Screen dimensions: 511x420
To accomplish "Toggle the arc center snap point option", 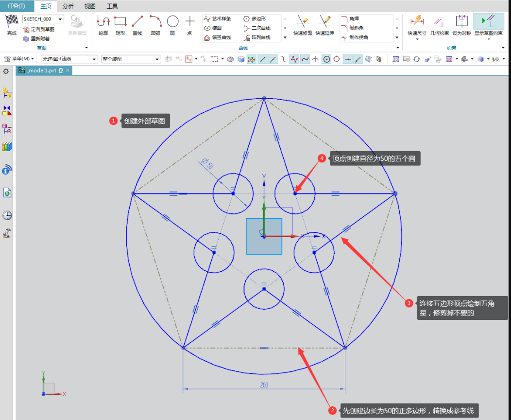I will point(326,59).
